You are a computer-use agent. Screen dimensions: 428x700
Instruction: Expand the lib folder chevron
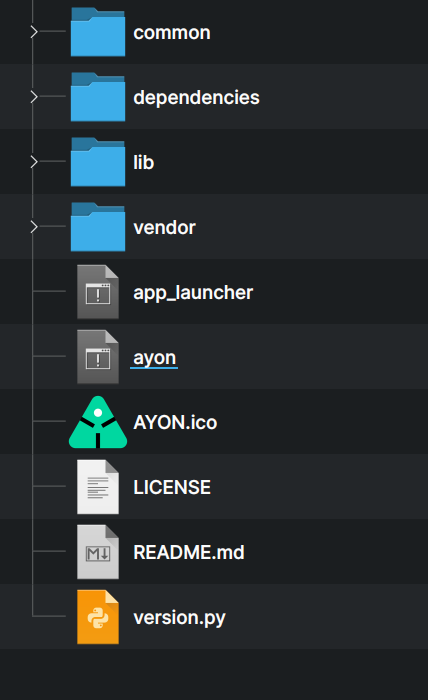34,162
